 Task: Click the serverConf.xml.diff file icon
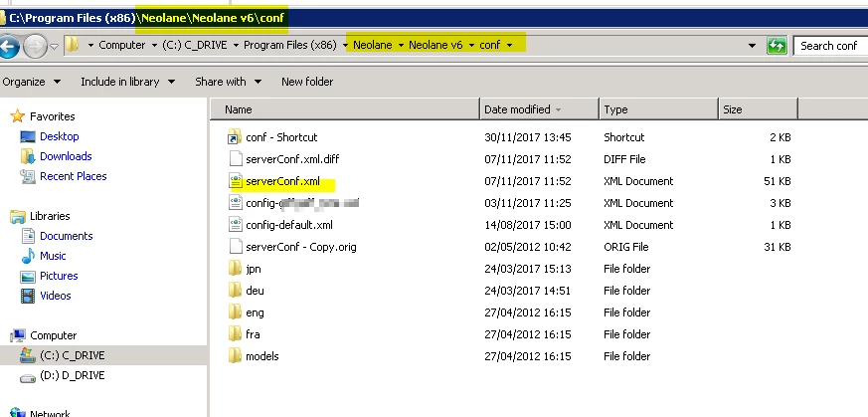(x=236, y=159)
